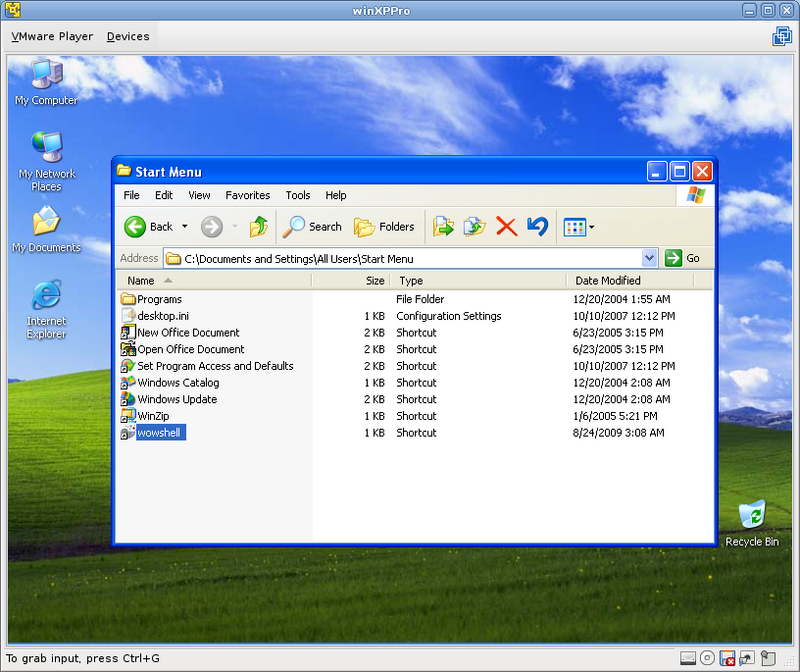Viewport: 800px width, 672px height.
Task: Click the date 1/6/2005 5:21 PM
Action: pos(615,416)
